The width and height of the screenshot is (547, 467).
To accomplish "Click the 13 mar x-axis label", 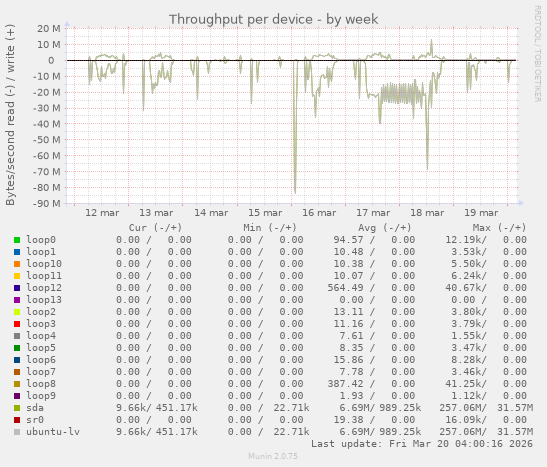I will click(156, 213).
